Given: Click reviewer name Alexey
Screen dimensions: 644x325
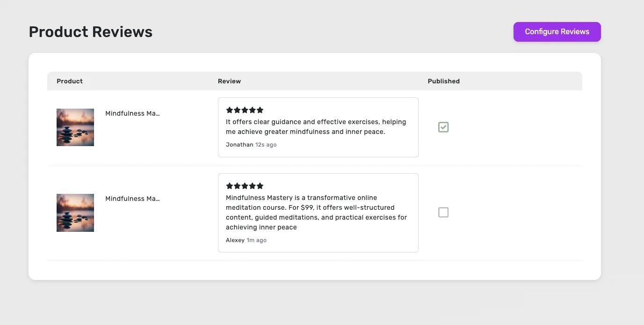Looking at the screenshot, I should 235,240.
